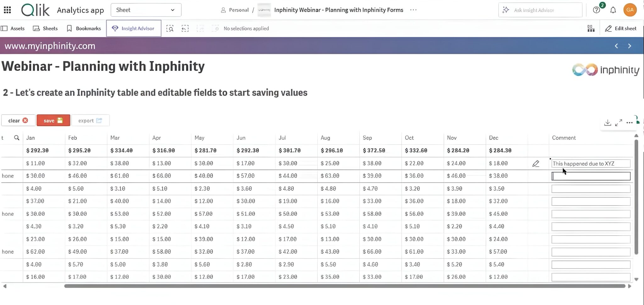Screen dimensions: 644x305
Task: Click the Qlik logo
Action: pyautogui.click(x=35, y=10)
